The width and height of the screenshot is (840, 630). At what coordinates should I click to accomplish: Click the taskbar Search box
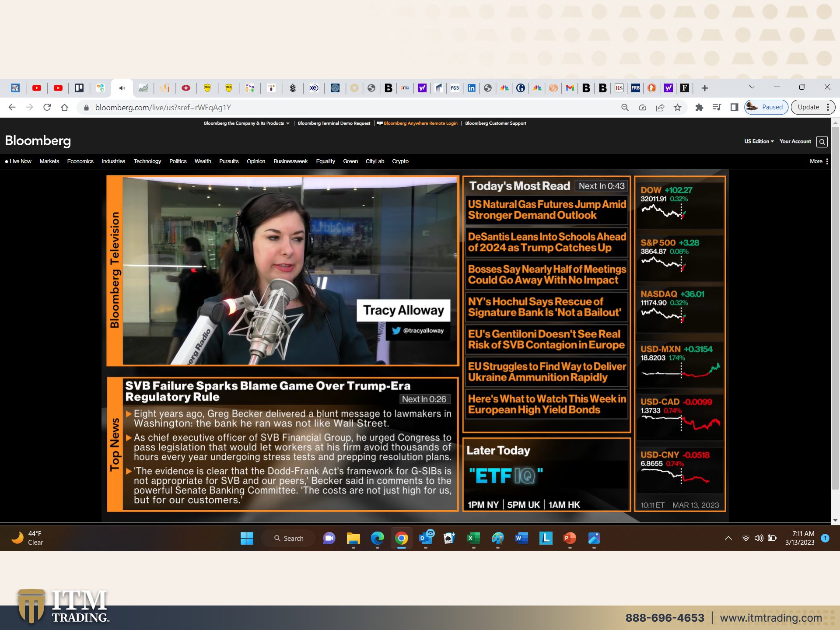pos(288,538)
